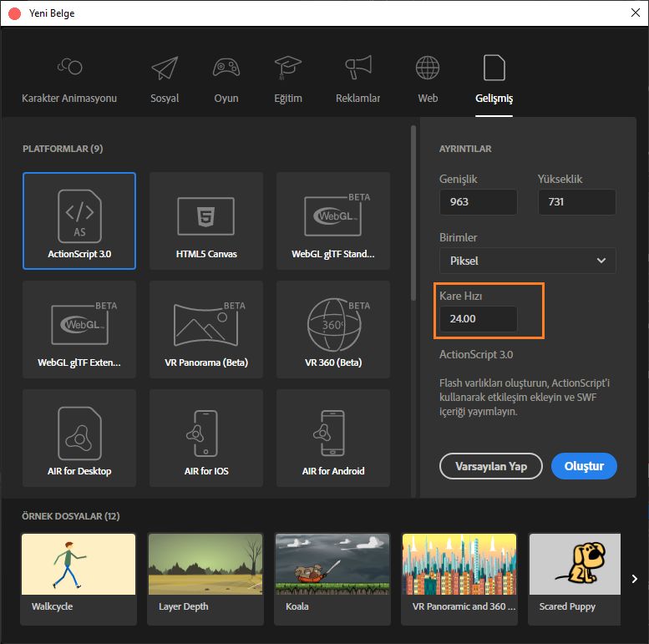This screenshot has height=644, width=649.
Task: Choose the Reklamlar megaphone icon
Action: [x=358, y=67]
